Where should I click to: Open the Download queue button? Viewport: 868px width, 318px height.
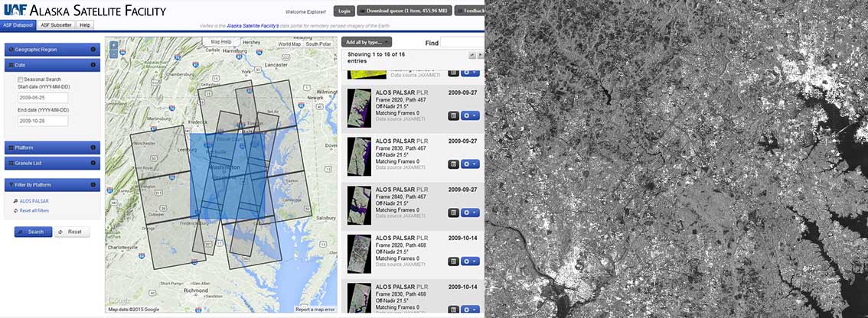pos(404,11)
